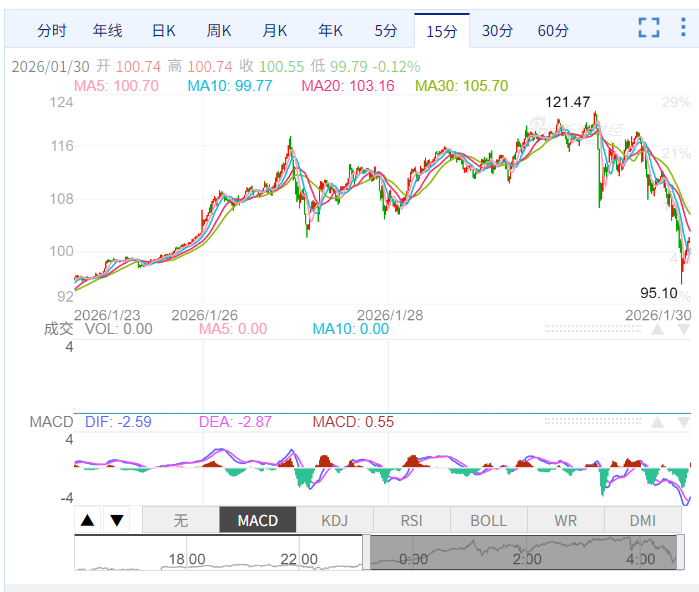Select the DMI indicator button
Image resolution: width=699 pixels, height=592 pixels.
click(643, 520)
